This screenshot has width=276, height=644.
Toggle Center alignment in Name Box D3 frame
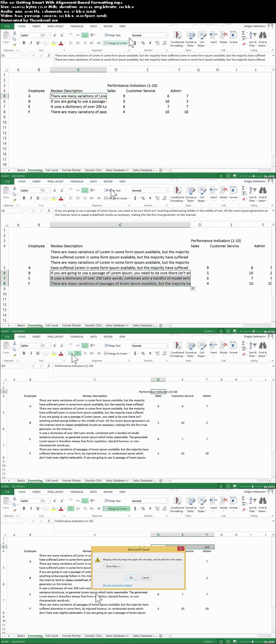pyautogui.click(x=78, y=353)
